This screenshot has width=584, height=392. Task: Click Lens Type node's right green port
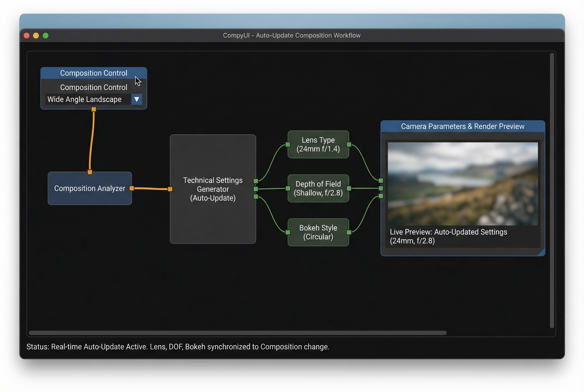[349, 144]
